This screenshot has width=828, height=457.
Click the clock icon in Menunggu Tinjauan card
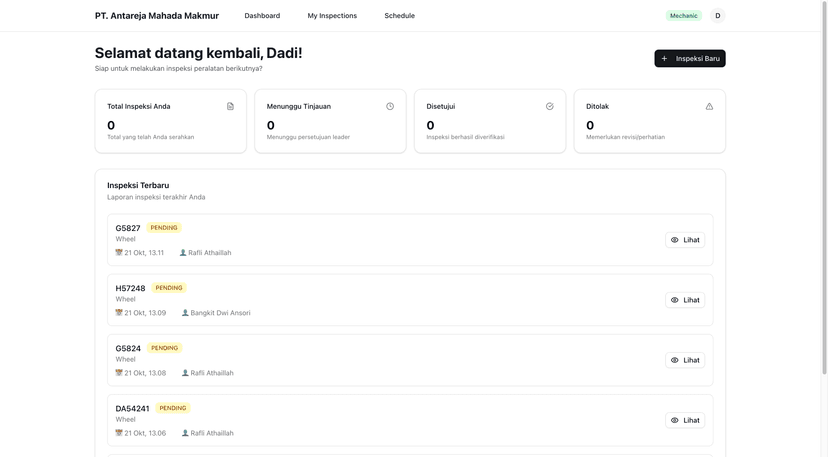click(390, 106)
